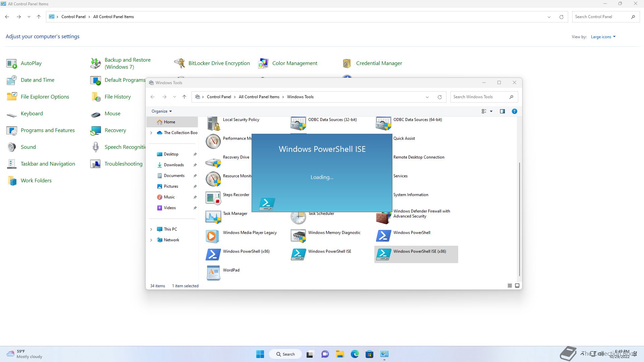The width and height of the screenshot is (644, 362).
Task: Launch Windows PowerShell icon
Action: 383,236
